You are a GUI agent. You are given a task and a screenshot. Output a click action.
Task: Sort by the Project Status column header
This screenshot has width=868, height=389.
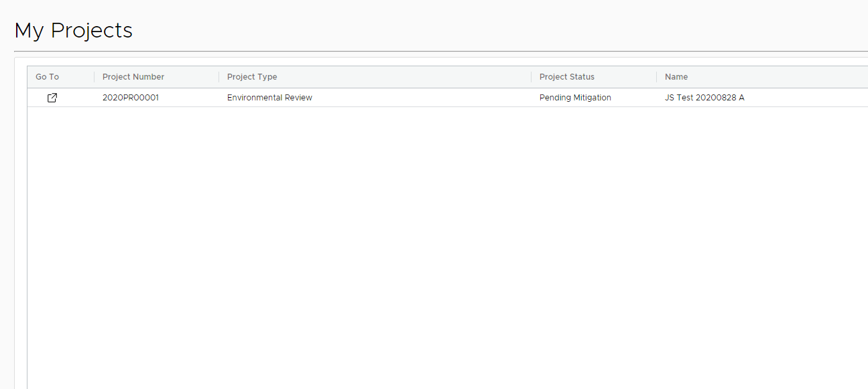coord(567,77)
